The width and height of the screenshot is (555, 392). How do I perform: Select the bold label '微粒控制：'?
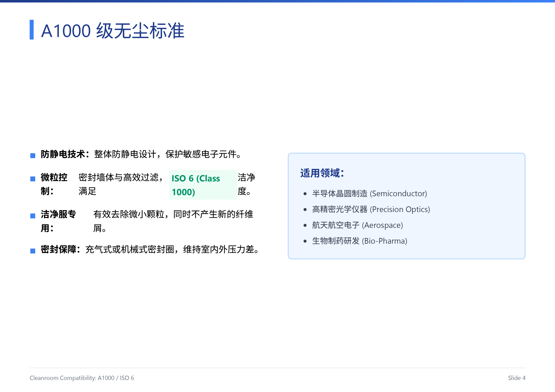[54, 184]
